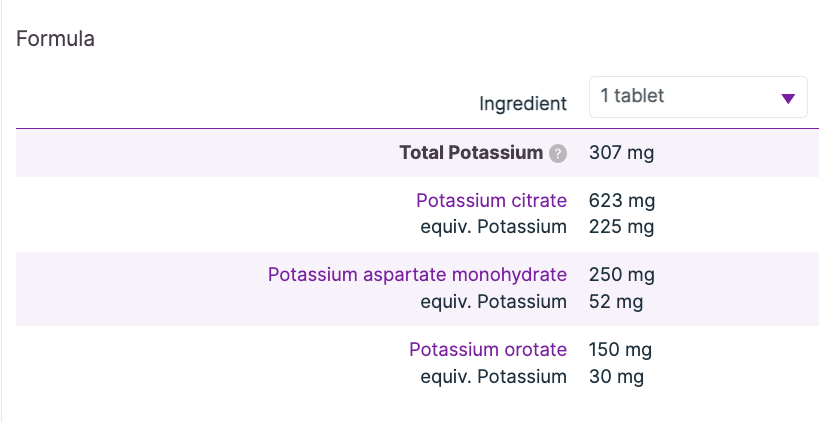Click 'equiv. Potassium' under Potassium orotate

[x=493, y=377]
